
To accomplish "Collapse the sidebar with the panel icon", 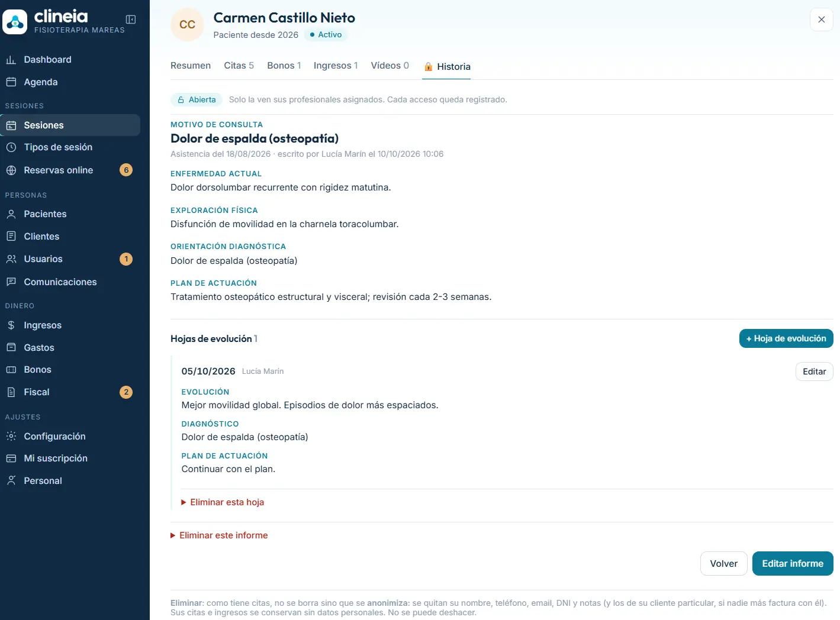I will tap(131, 20).
